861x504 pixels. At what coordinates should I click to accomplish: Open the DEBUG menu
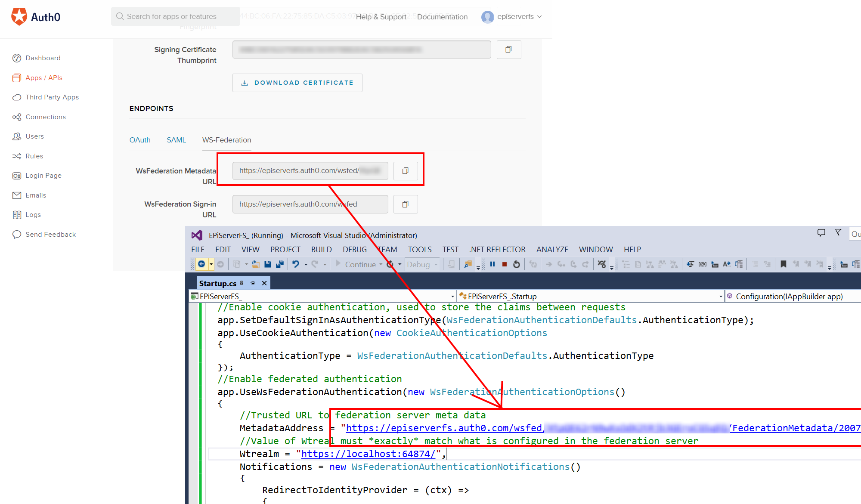(354, 250)
